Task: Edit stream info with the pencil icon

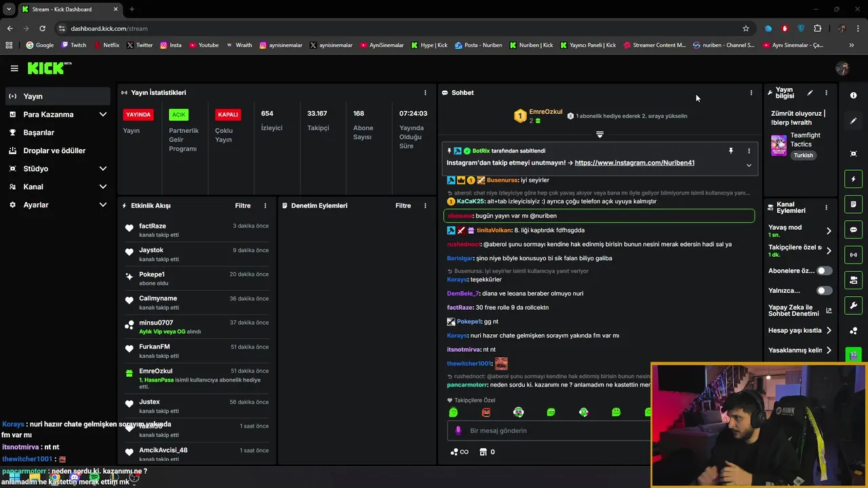Action: click(810, 93)
